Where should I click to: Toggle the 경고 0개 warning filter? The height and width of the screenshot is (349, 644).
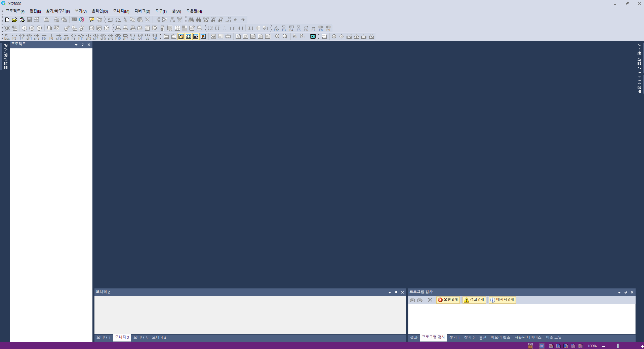474,300
